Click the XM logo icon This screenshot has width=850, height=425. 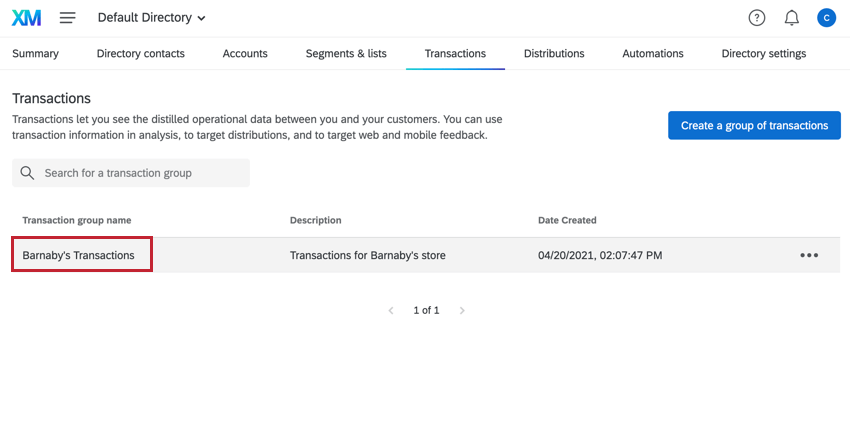[26, 18]
